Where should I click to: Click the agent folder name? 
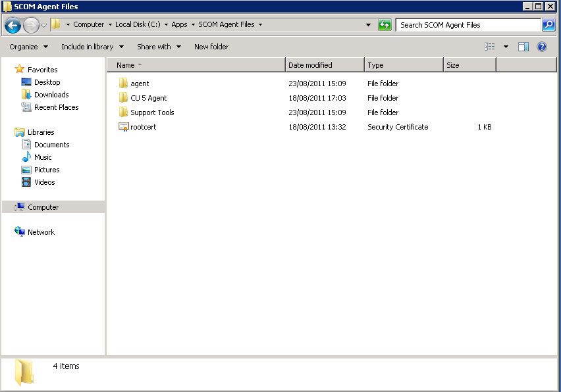[140, 84]
